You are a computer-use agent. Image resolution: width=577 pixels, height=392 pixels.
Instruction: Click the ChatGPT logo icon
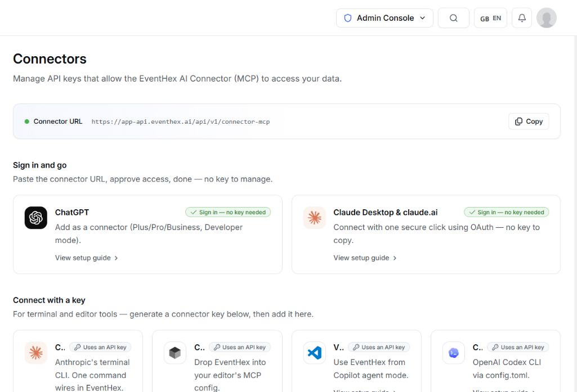[x=35, y=218]
